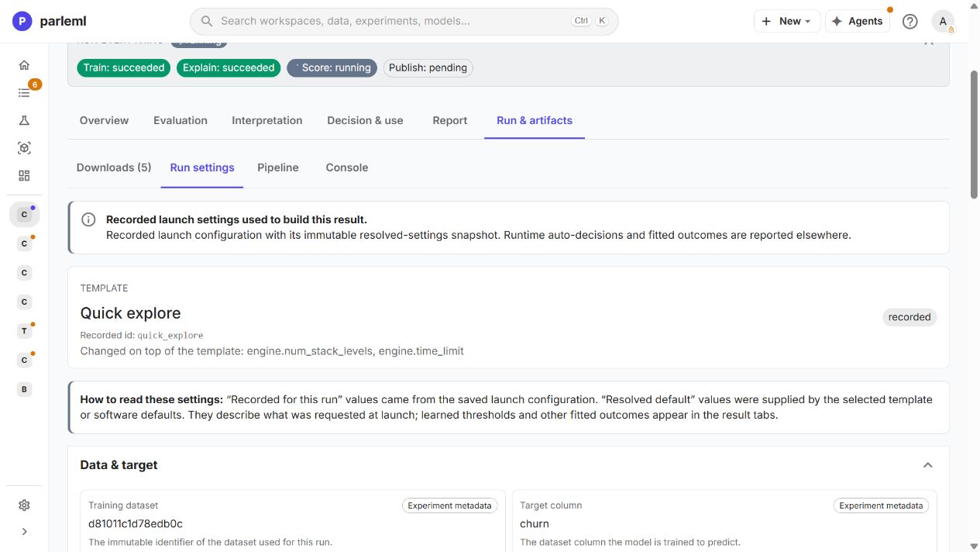Click the Ctrl K shortcut hint
The height and width of the screenshot is (552, 980).
click(x=590, y=21)
